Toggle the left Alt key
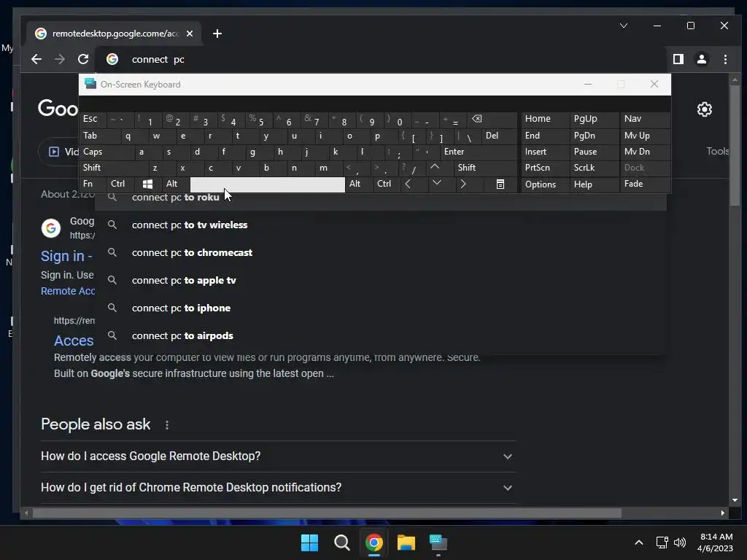 pyautogui.click(x=176, y=184)
